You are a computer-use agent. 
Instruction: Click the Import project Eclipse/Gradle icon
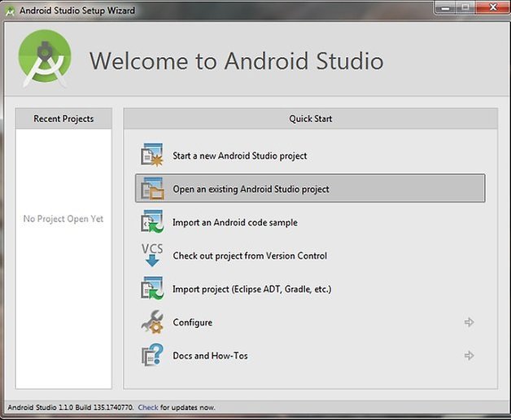coord(152,288)
